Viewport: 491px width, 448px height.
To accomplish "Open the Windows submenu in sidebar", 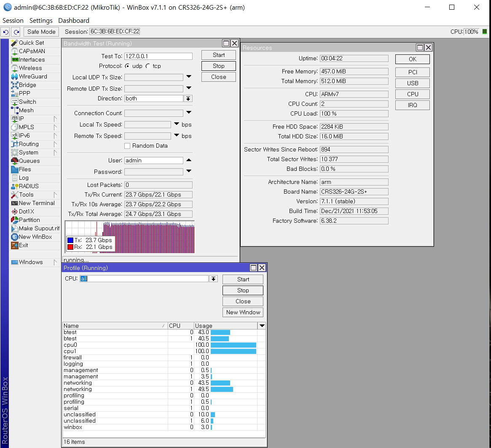I will point(35,262).
